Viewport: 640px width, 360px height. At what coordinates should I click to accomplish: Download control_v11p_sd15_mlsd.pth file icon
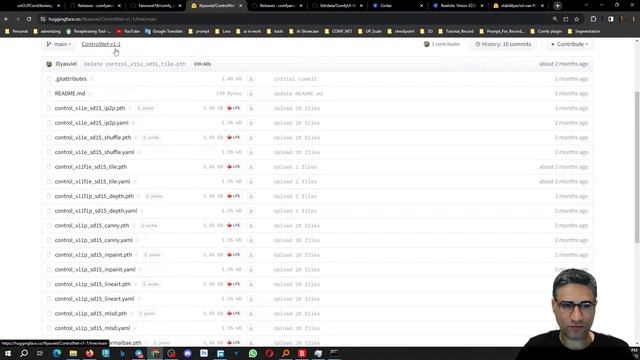click(x=251, y=314)
